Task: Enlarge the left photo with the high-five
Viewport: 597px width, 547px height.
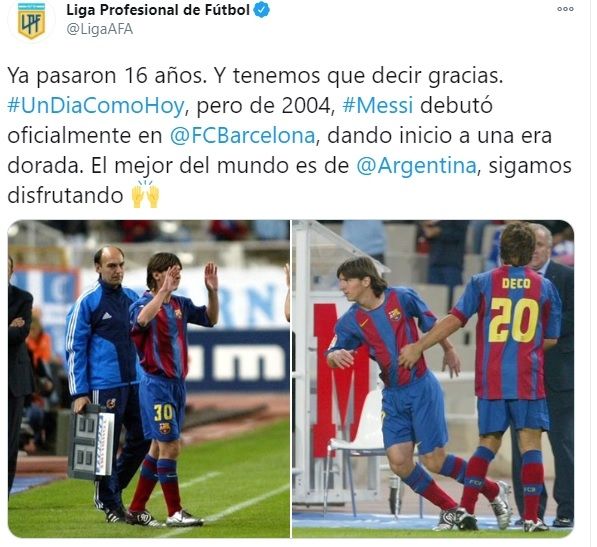Action: pos(149,379)
